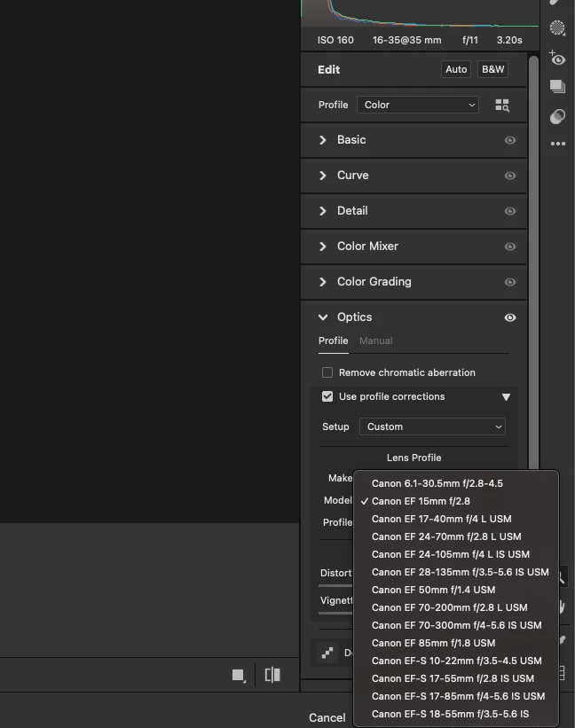Click the Auto edit button

pyautogui.click(x=456, y=70)
